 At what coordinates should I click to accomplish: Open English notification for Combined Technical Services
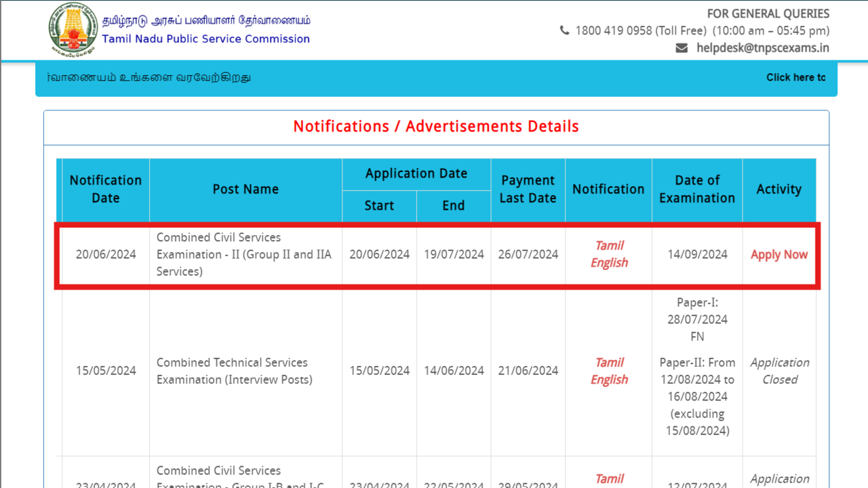(x=609, y=380)
